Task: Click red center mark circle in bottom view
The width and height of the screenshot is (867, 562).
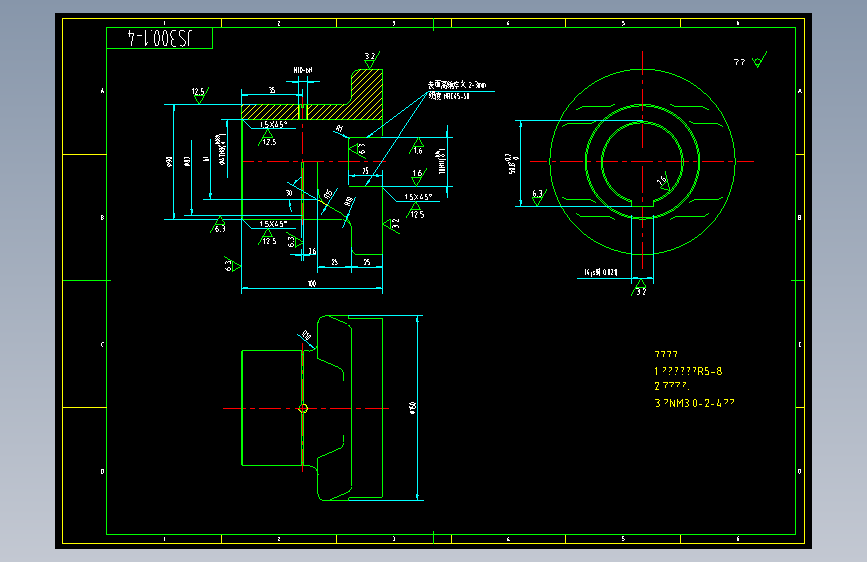Action: pyautogui.click(x=303, y=409)
